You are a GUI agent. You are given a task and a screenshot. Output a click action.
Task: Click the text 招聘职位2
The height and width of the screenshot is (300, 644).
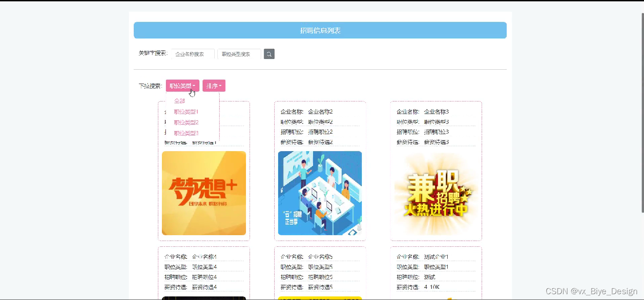click(320, 132)
